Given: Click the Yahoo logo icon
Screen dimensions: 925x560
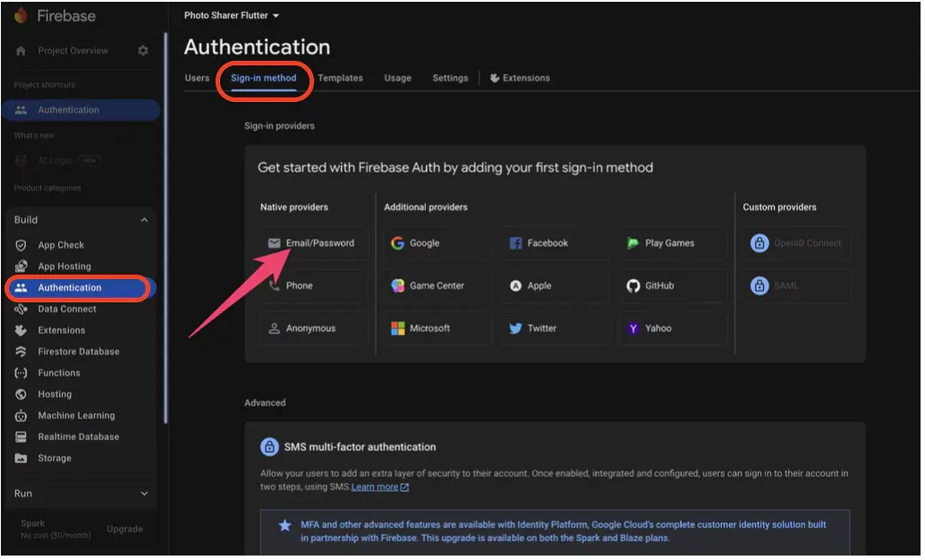Looking at the screenshot, I should pyautogui.click(x=633, y=328).
